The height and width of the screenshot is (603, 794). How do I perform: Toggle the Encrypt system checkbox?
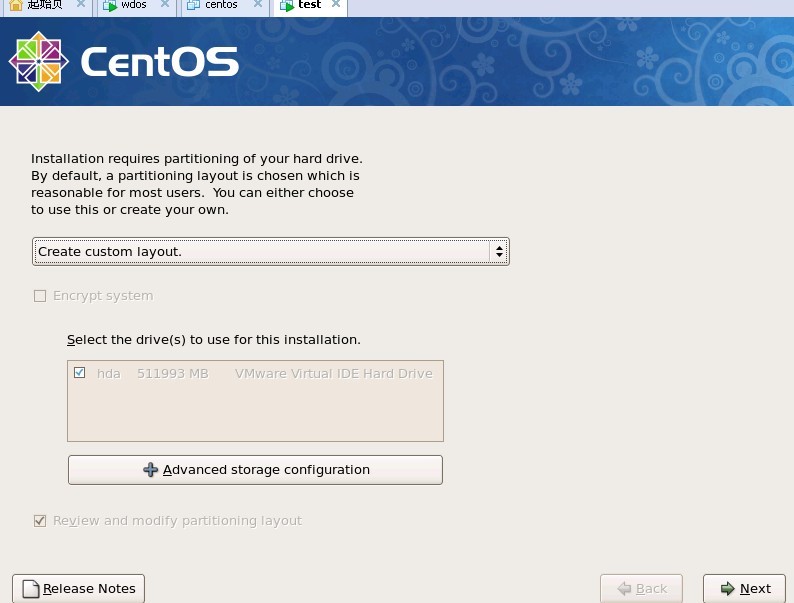tap(40, 296)
